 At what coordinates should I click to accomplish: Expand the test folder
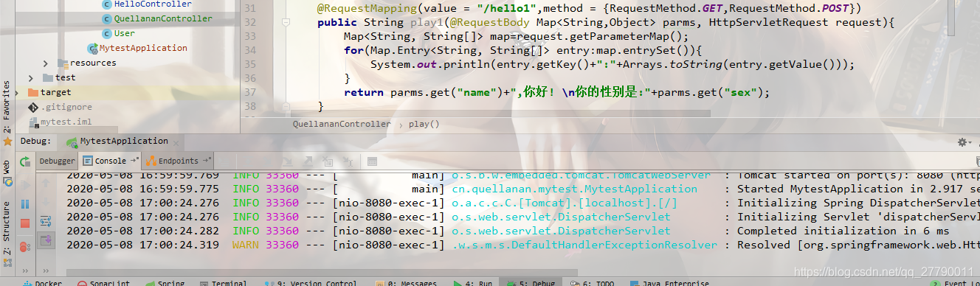tap(31, 77)
